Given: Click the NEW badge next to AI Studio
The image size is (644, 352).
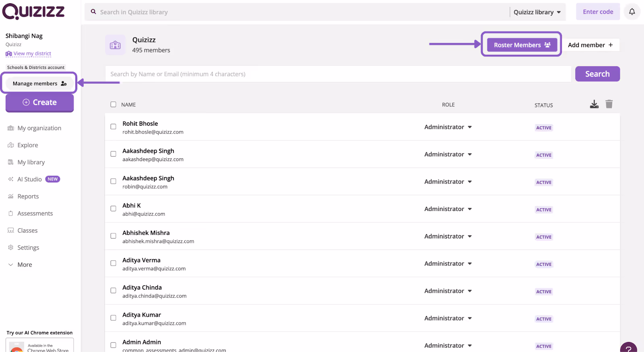Looking at the screenshot, I should (53, 179).
